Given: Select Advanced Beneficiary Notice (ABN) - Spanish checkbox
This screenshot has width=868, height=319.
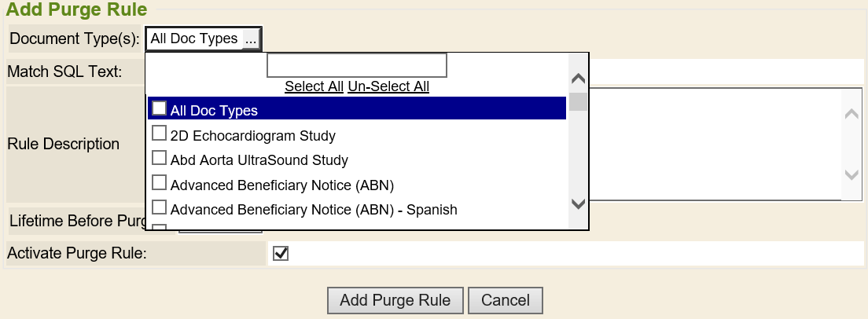Looking at the screenshot, I should (x=159, y=208).
